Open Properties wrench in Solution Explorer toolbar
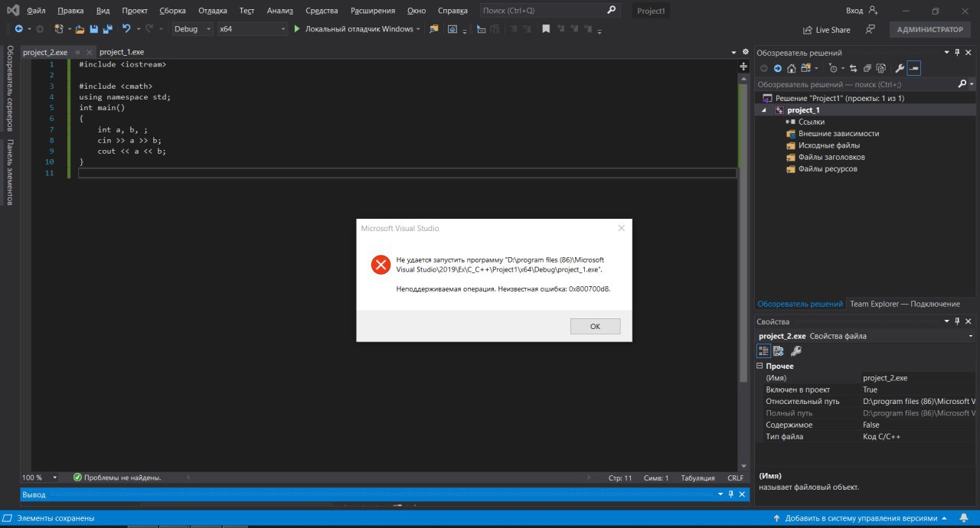The width and height of the screenshot is (980, 528). [900, 68]
